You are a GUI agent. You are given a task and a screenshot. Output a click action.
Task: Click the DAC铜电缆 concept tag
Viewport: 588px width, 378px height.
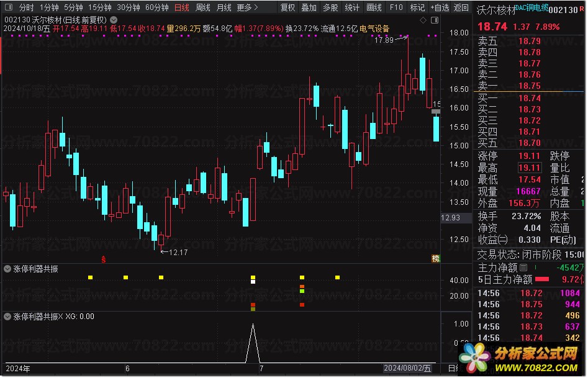click(x=532, y=7)
